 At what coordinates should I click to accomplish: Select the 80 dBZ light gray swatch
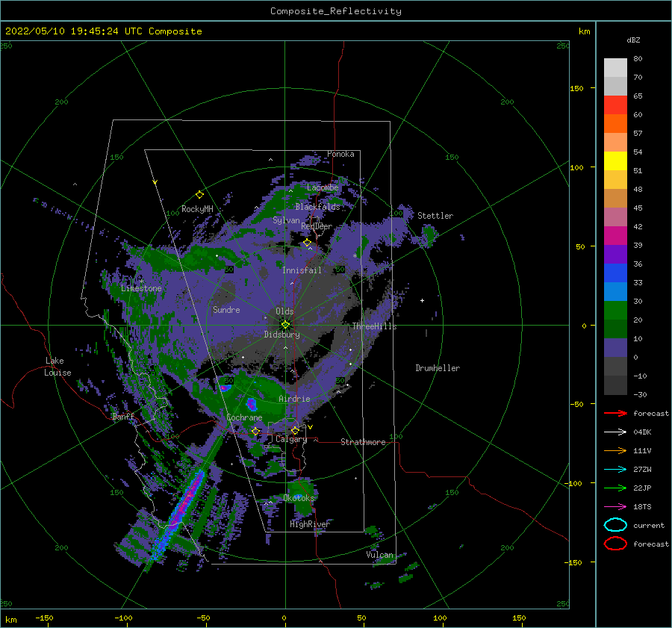[x=615, y=67]
